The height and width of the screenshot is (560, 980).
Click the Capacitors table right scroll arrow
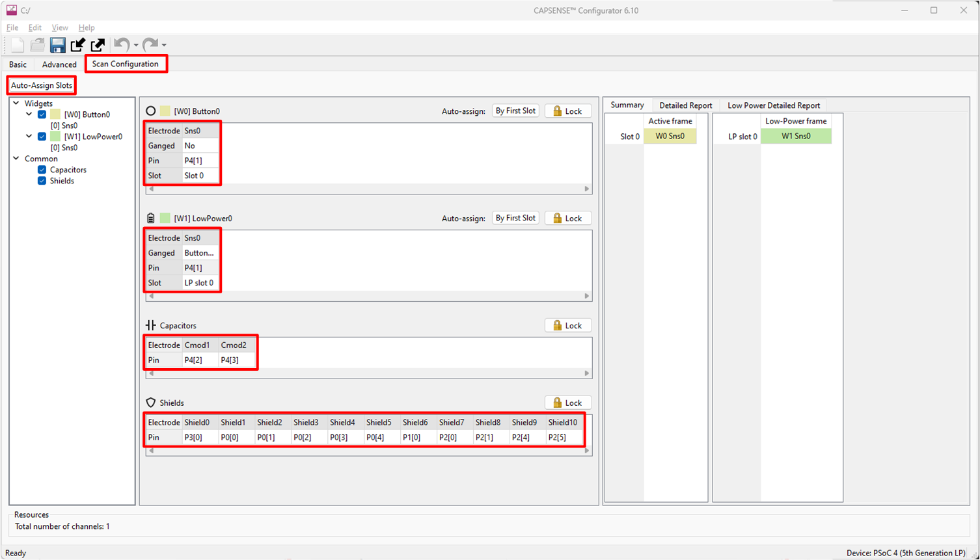click(x=587, y=373)
